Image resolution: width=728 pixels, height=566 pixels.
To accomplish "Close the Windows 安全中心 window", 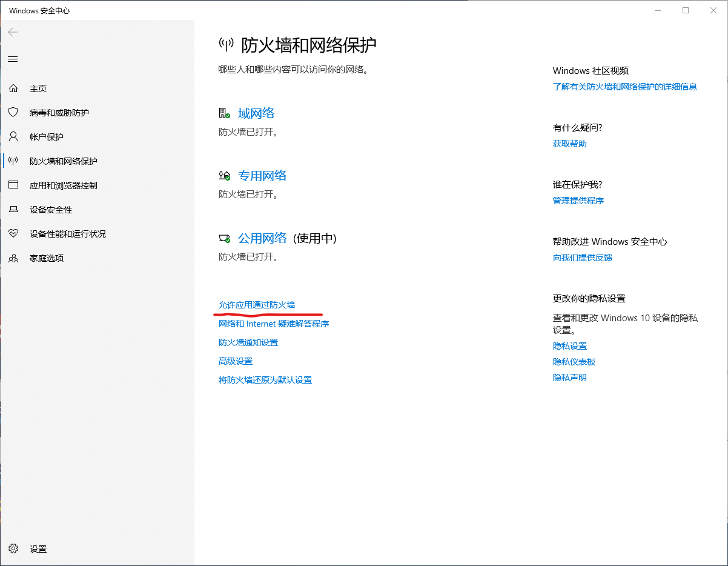I will click(713, 10).
